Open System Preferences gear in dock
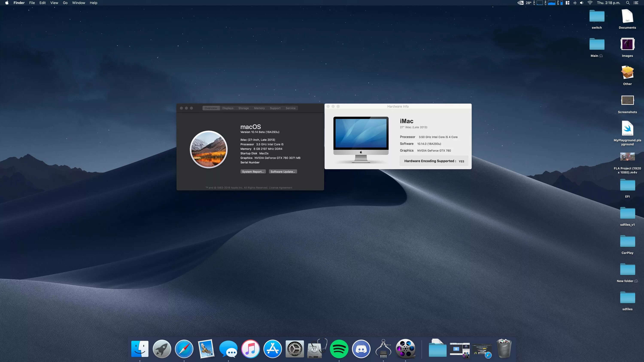 [295, 349]
